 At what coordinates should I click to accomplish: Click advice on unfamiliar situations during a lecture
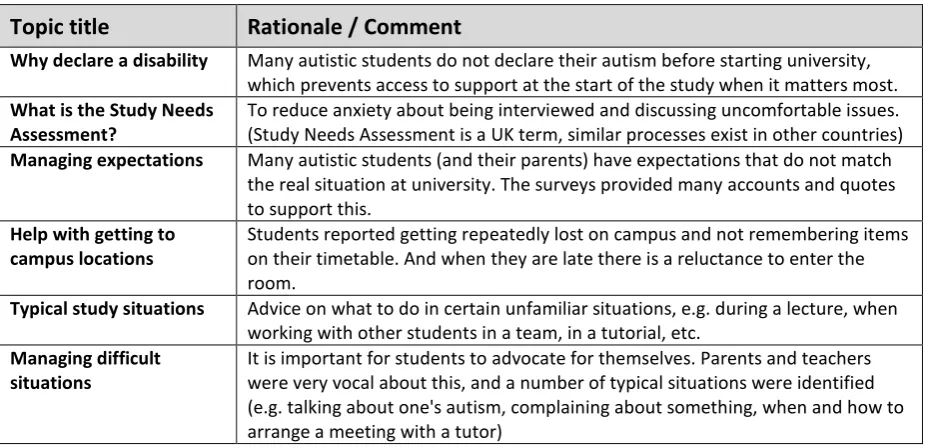click(572, 309)
